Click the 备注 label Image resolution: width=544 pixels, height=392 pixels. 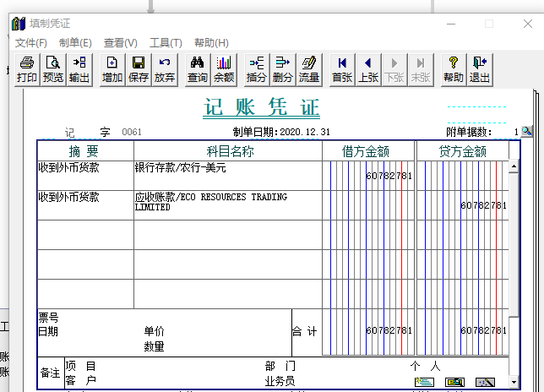point(51,373)
